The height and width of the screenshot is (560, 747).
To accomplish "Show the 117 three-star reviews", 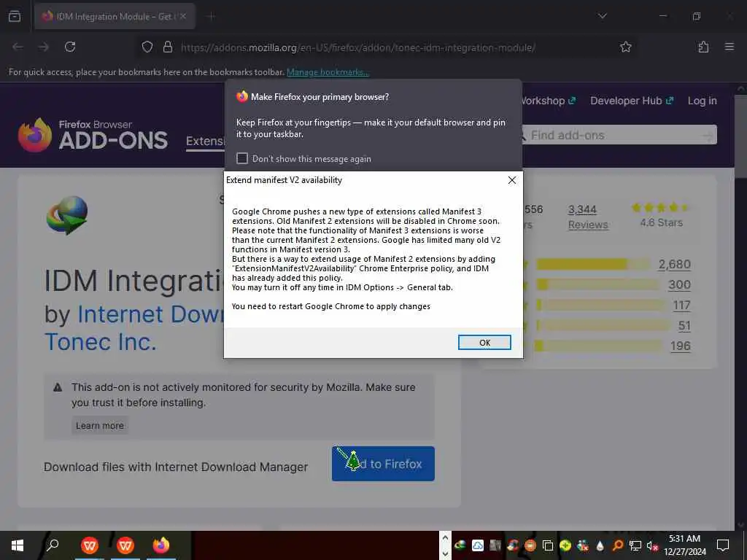I will [x=681, y=306].
